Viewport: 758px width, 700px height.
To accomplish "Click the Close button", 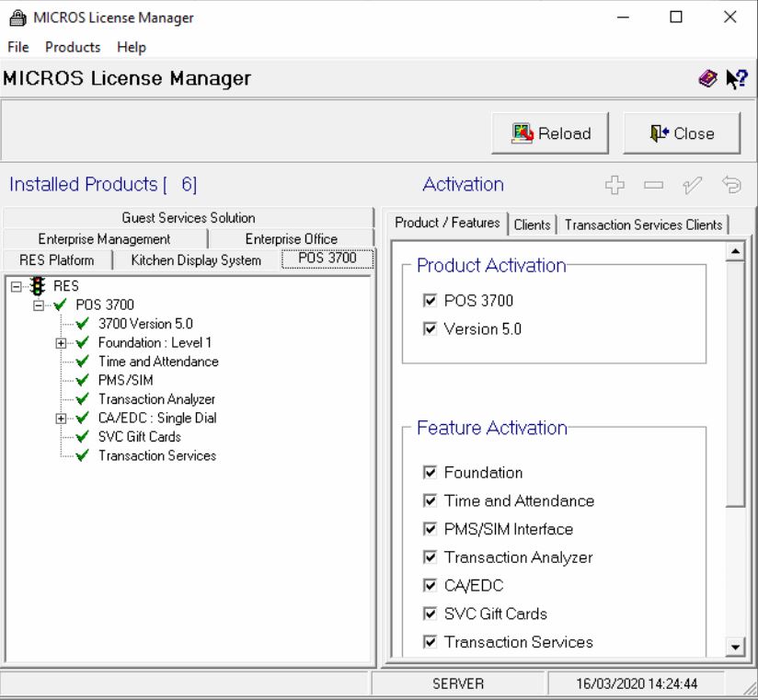I will [x=682, y=133].
